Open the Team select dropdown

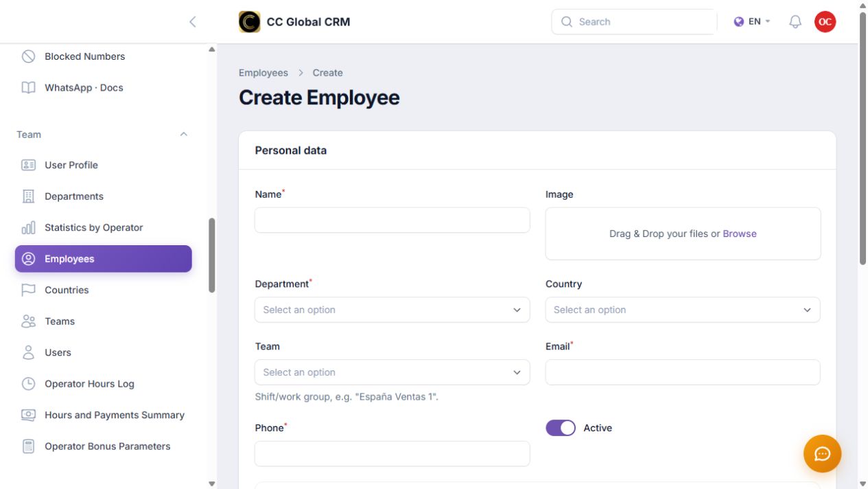(392, 372)
